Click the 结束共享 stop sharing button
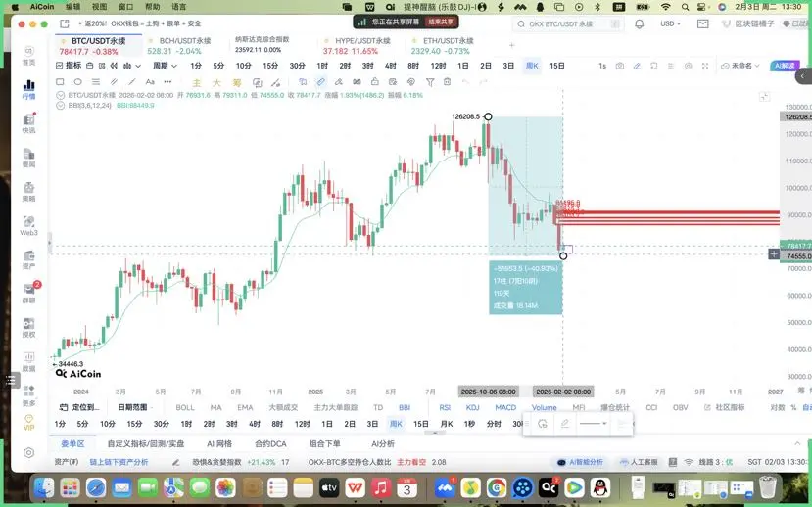The height and width of the screenshot is (507, 812). (x=441, y=22)
